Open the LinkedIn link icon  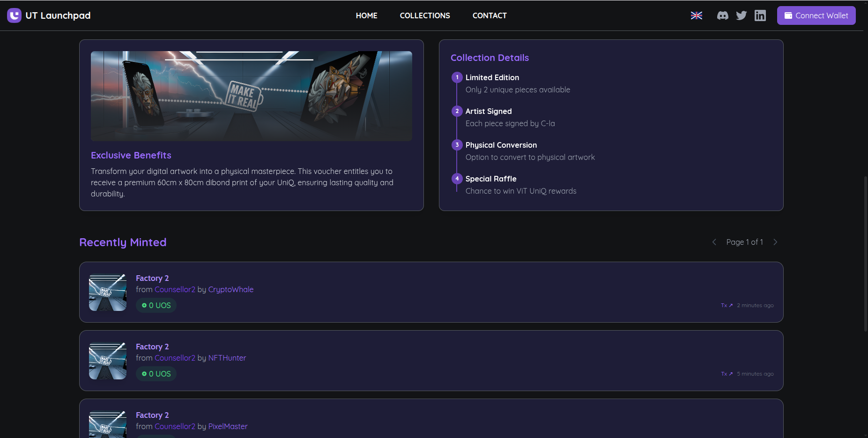[x=760, y=15]
